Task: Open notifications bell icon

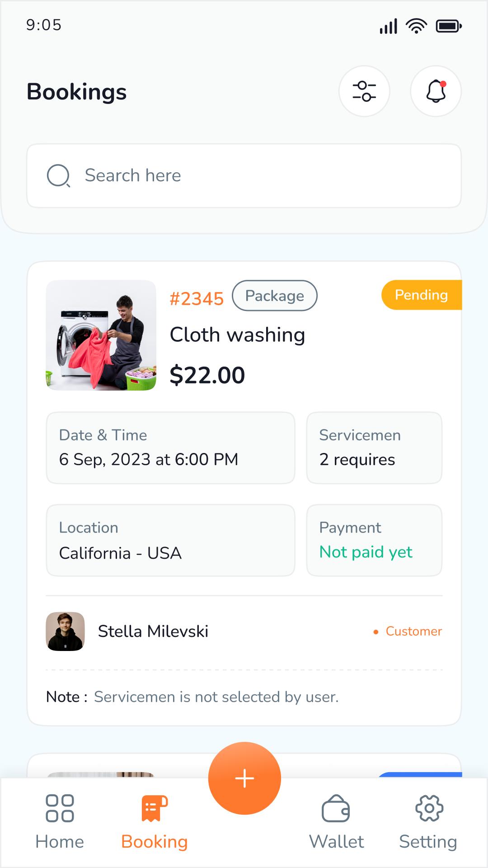Action: click(436, 91)
